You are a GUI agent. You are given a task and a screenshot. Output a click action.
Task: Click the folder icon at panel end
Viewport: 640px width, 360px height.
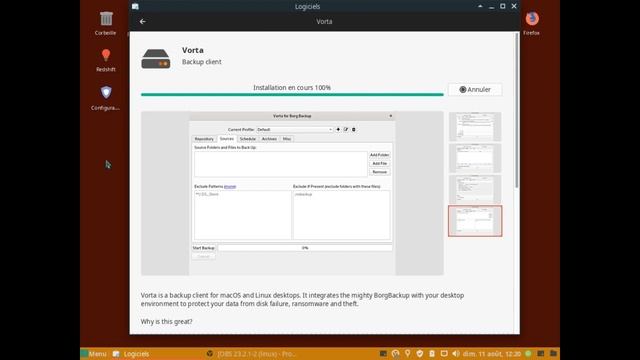(x=553, y=353)
